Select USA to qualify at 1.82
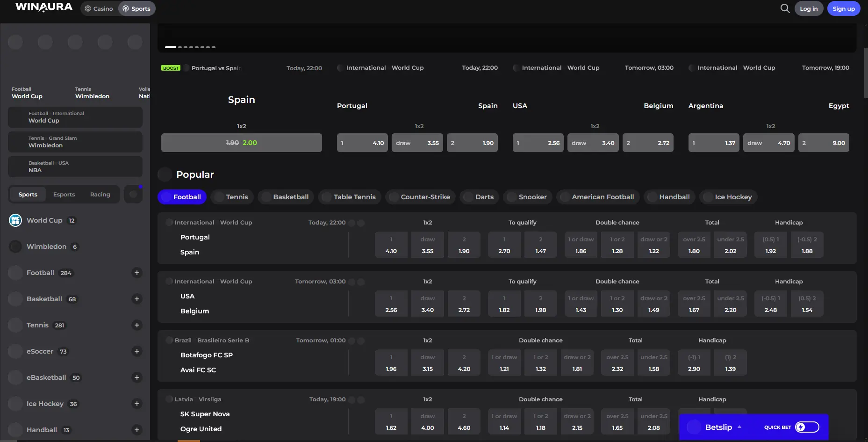The image size is (868, 442). (504, 304)
